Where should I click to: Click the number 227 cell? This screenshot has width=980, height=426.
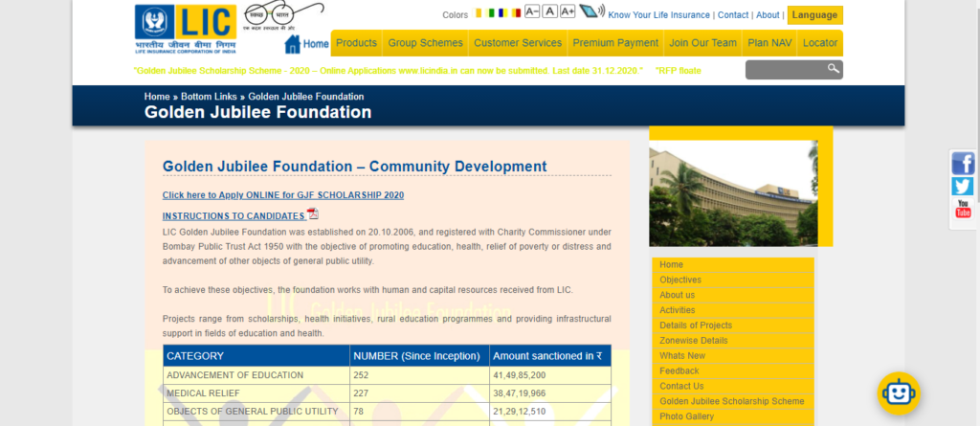[419, 393]
